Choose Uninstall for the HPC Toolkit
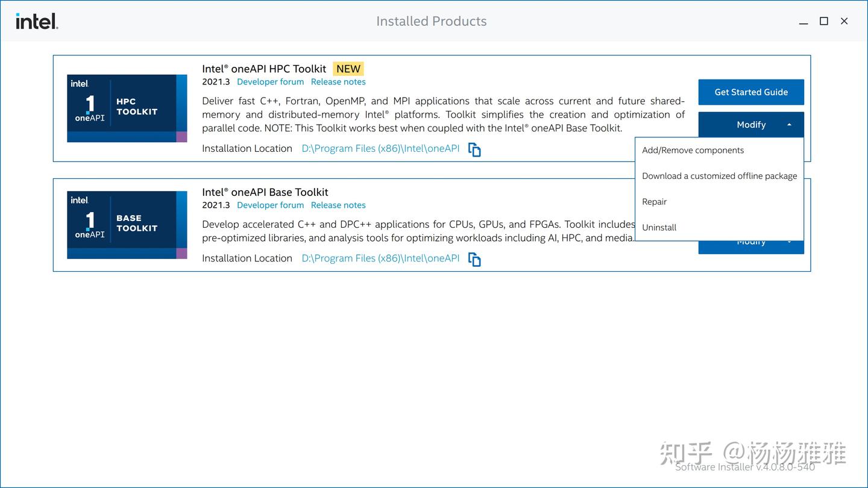 [x=659, y=227]
